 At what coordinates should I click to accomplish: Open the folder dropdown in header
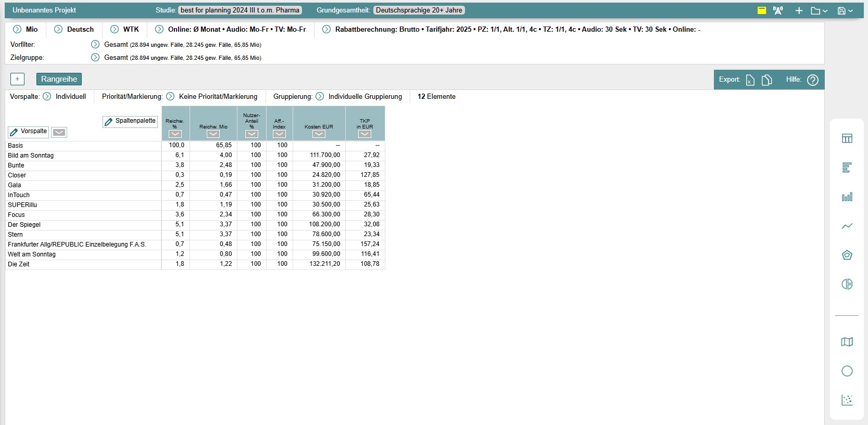(x=819, y=10)
